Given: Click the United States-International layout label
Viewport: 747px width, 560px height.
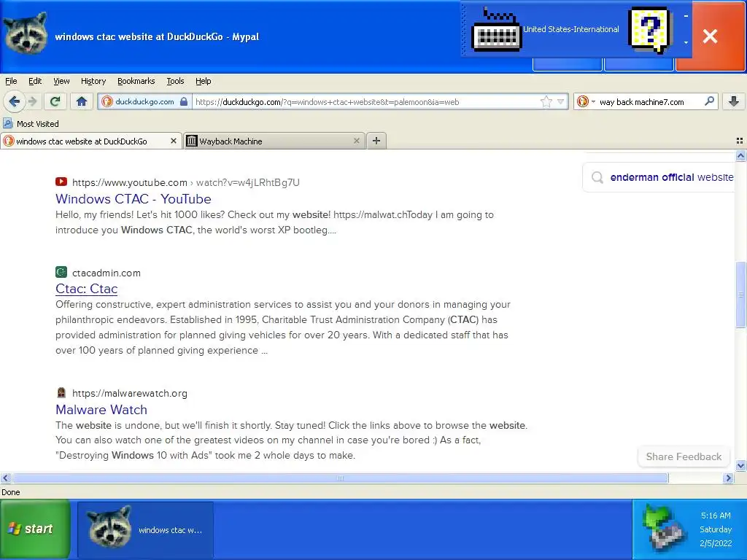Looking at the screenshot, I should (x=570, y=29).
